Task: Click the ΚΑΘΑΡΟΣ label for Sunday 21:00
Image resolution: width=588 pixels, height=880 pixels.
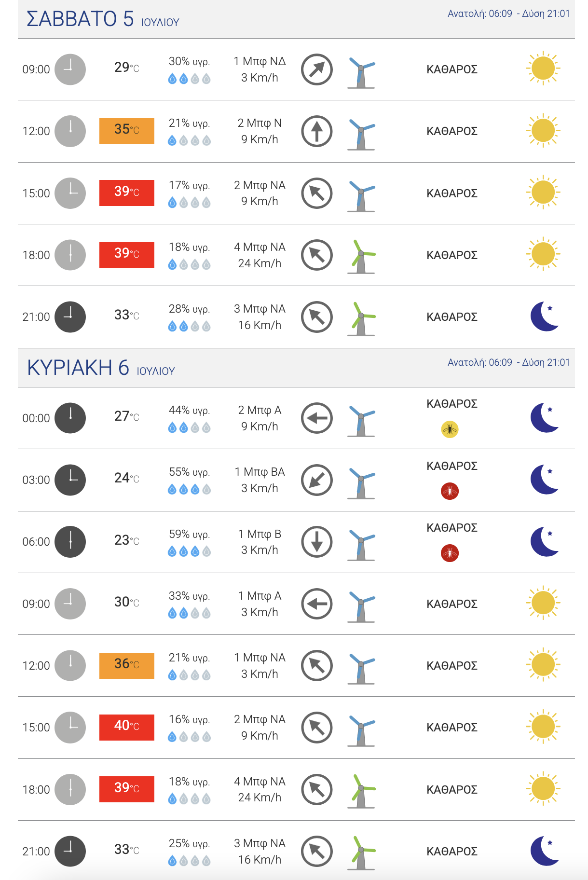Action: coord(452,852)
